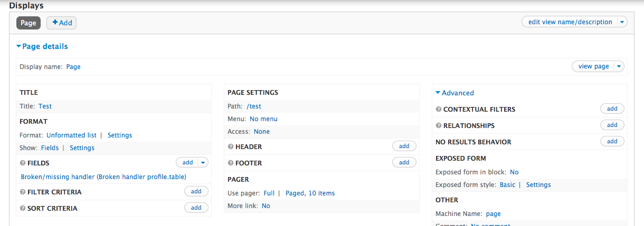Add a contextual filter
The image size is (644, 226).
612,109
